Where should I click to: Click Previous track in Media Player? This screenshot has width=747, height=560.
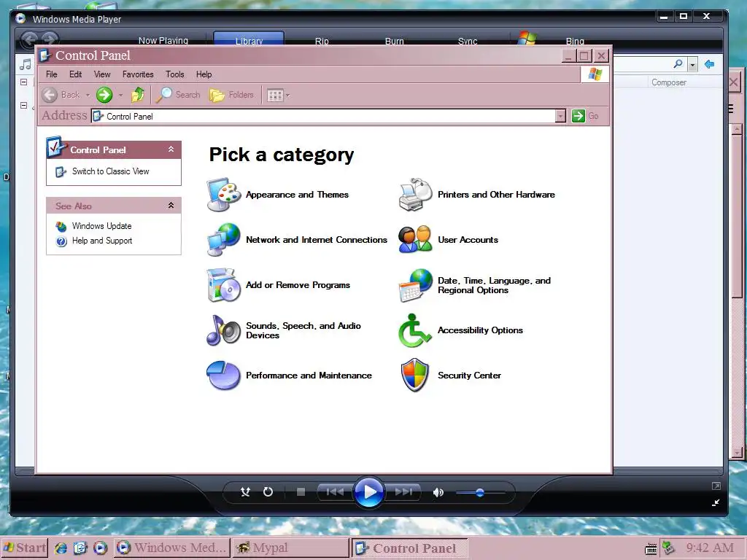(x=335, y=492)
